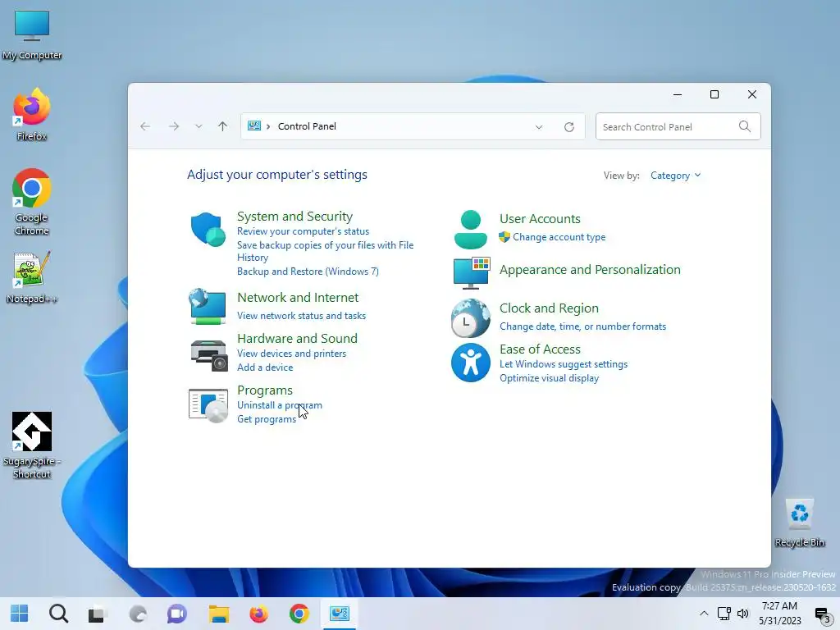Click the Clock and Region globe icon
Image resolution: width=840 pixels, height=630 pixels.
[470, 318]
